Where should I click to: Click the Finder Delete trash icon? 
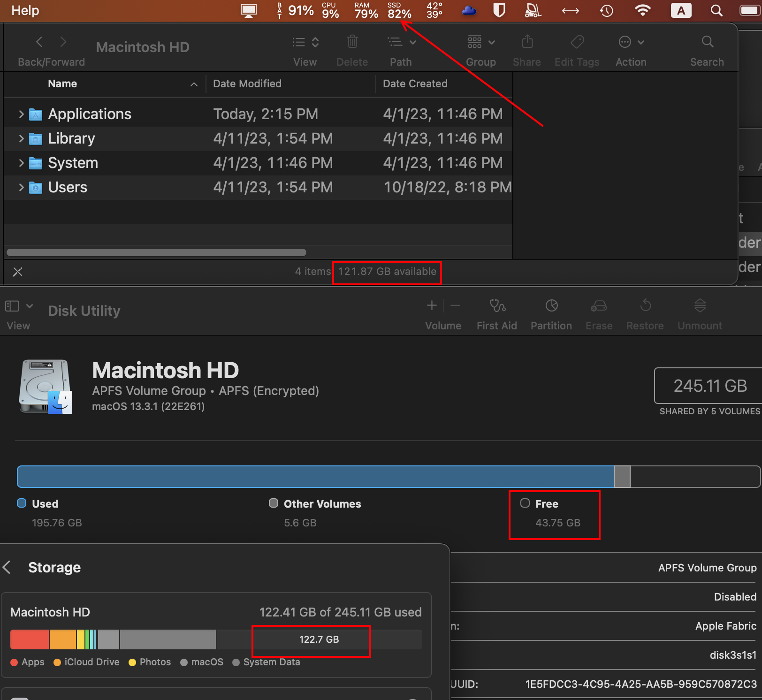point(352,42)
